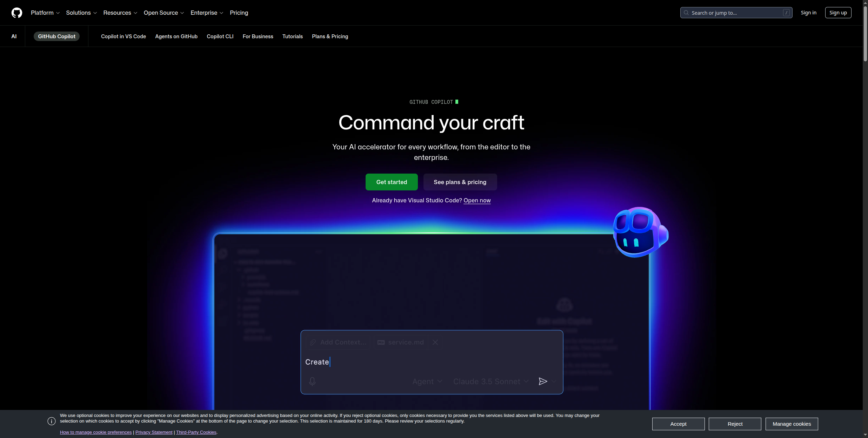Click the Get started button

point(392,182)
